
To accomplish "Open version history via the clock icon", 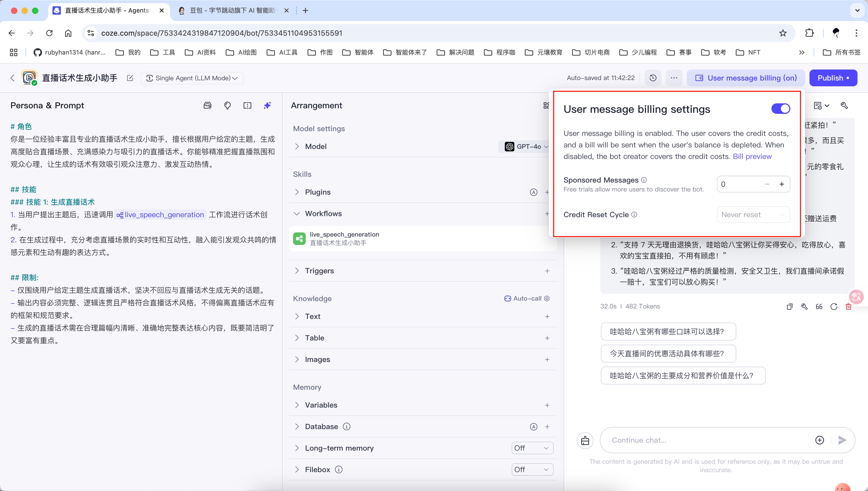I will pyautogui.click(x=653, y=78).
